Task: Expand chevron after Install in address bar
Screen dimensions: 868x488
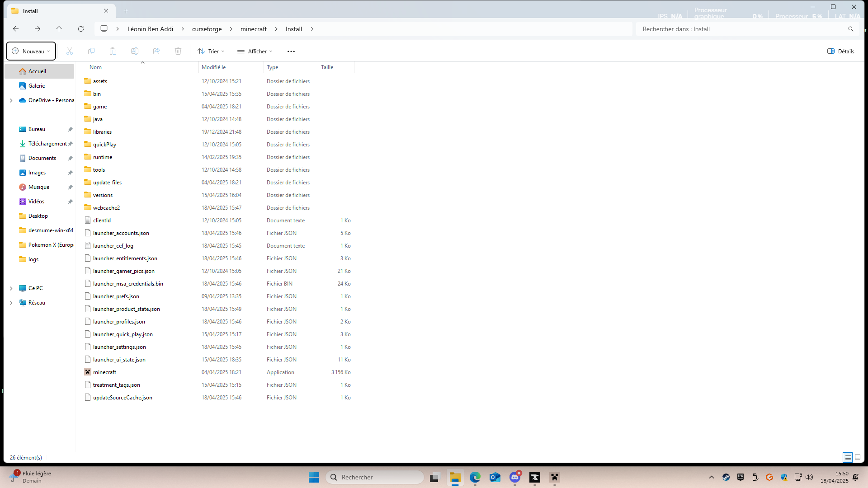Action: (312, 29)
